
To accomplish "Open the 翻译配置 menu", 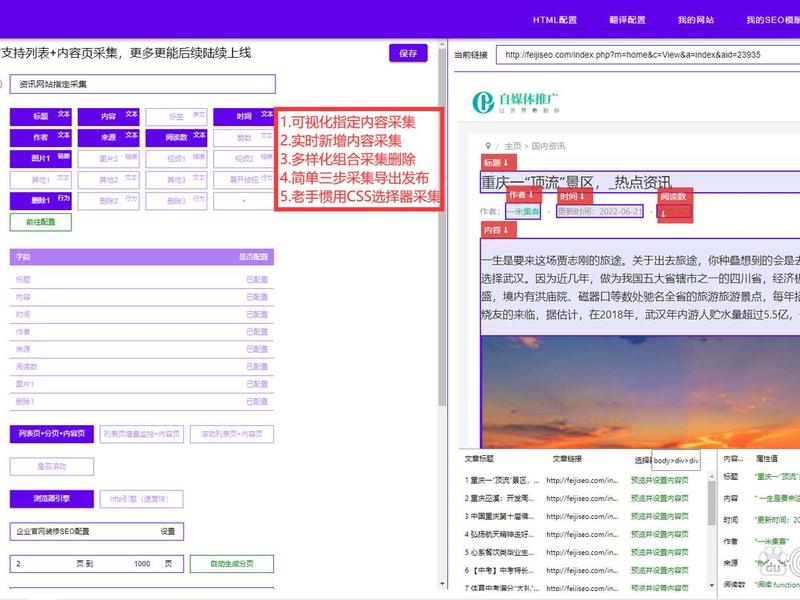I will click(627, 20).
